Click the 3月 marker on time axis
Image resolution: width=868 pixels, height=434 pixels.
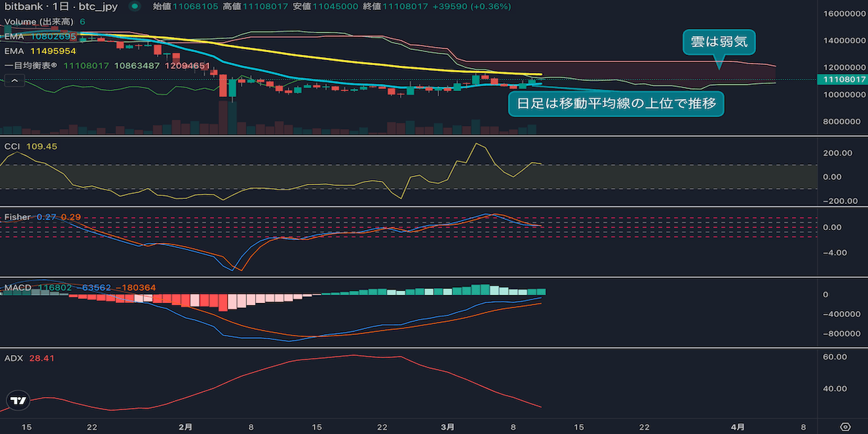(x=448, y=426)
